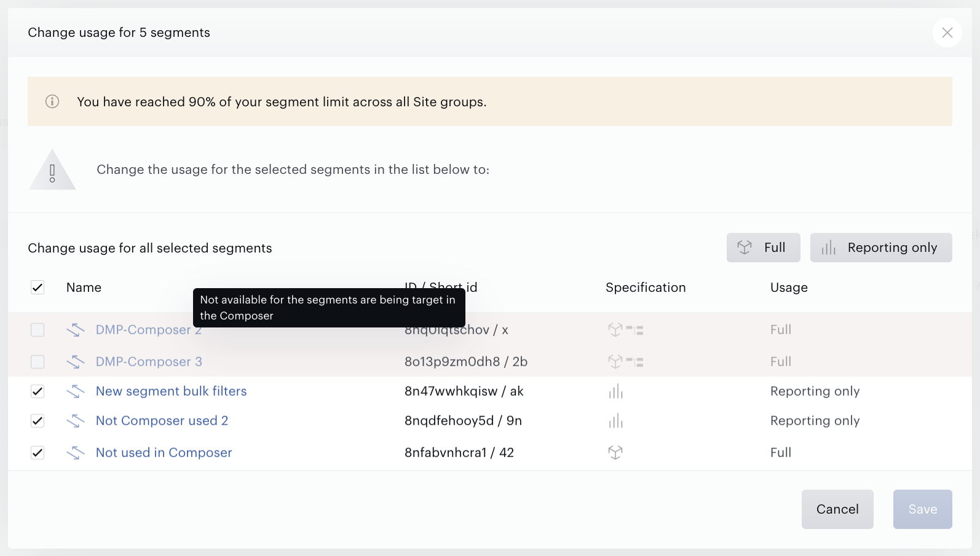The height and width of the screenshot is (556, 980).
Task: Click segment icon beside New segment bulk filters
Action: click(76, 391)
